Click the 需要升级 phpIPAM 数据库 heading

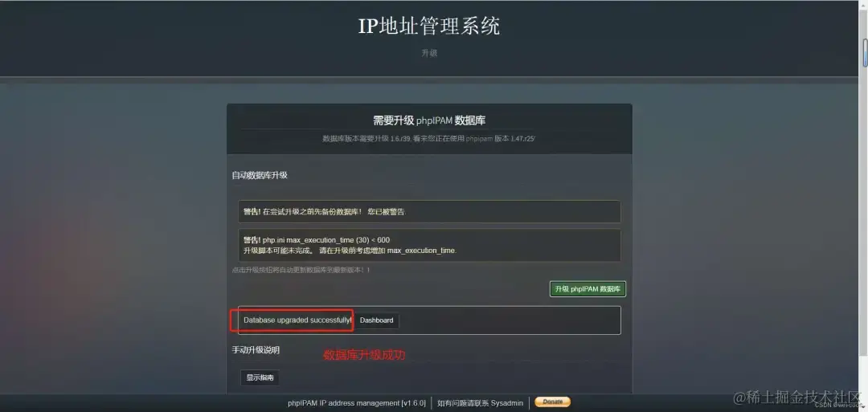click(429, 120)
